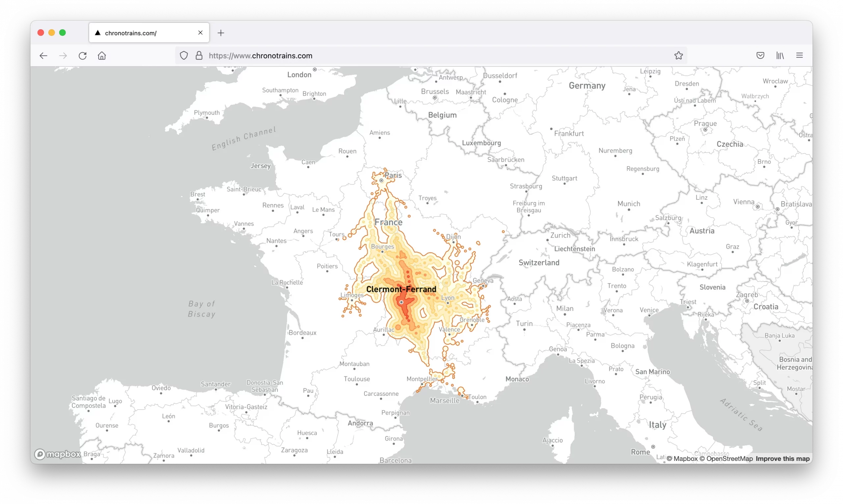The image size is (843, 504).
Task: Click the Turin label
Action: coord(524,323)
